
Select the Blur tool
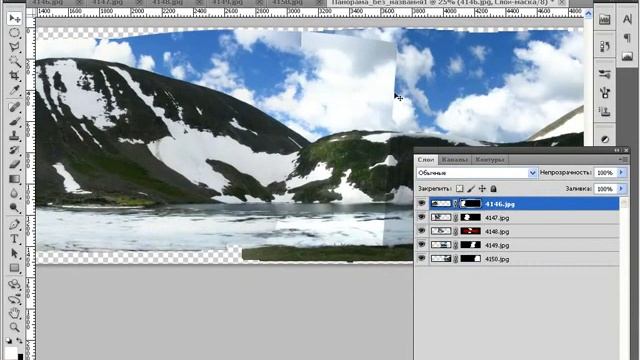(14, 193)
